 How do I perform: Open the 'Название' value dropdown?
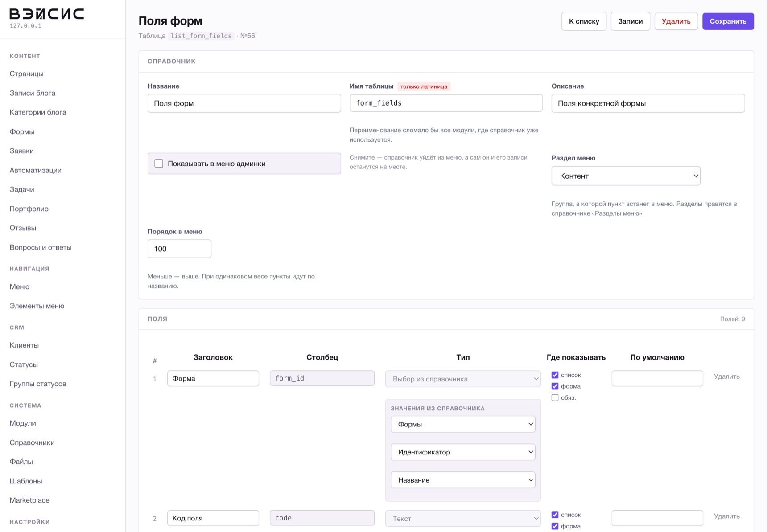pos(463,480)
